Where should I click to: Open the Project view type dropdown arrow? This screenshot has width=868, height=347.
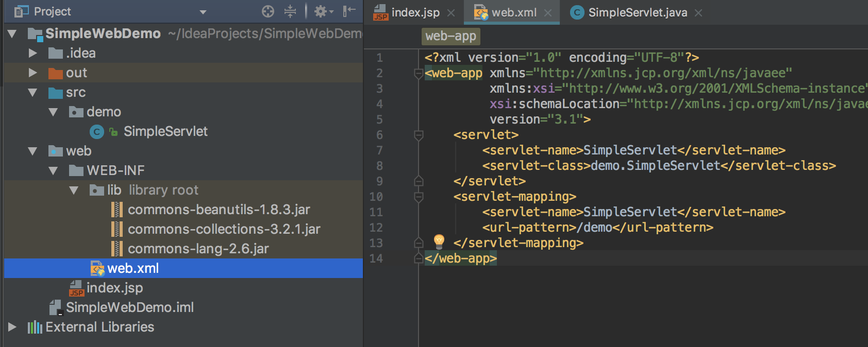coord(203,12)
